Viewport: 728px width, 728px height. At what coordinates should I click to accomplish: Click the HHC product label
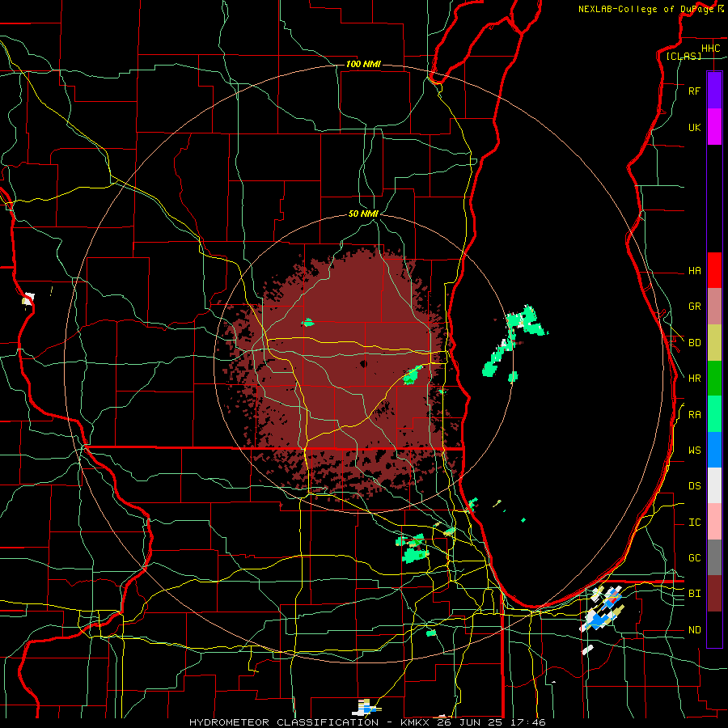(x=710, y=48)
